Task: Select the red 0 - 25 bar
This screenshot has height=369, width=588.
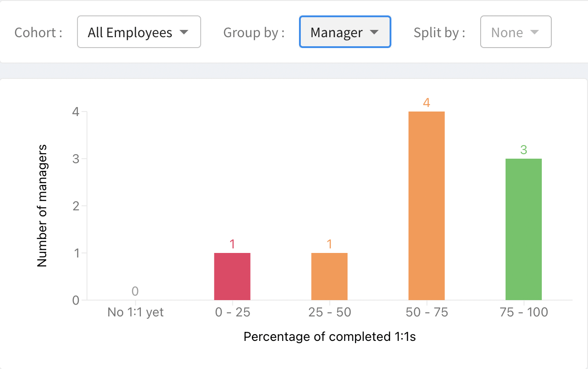Action: 232,277
